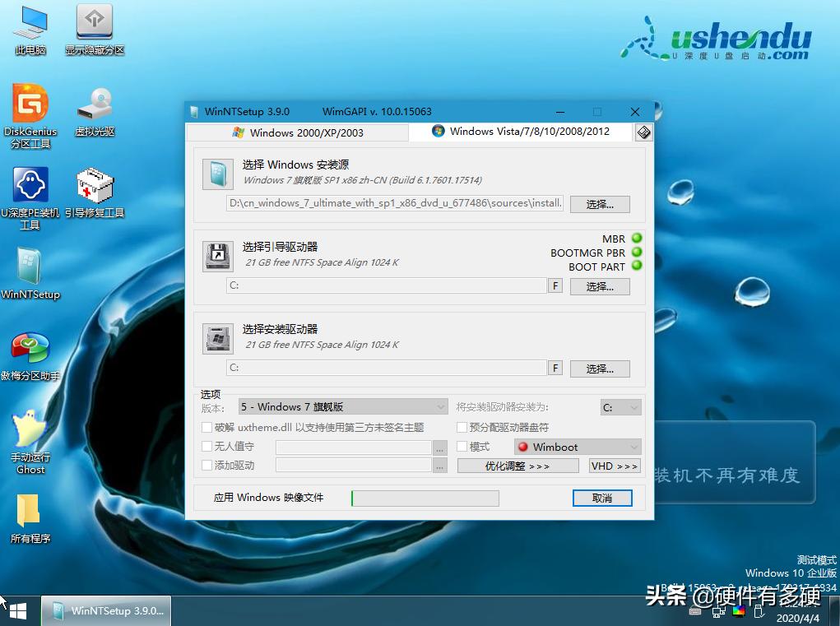Click the 优化调整 tweaks button
This screenshot has height=626, width=840.
click(x=517, y=465)
